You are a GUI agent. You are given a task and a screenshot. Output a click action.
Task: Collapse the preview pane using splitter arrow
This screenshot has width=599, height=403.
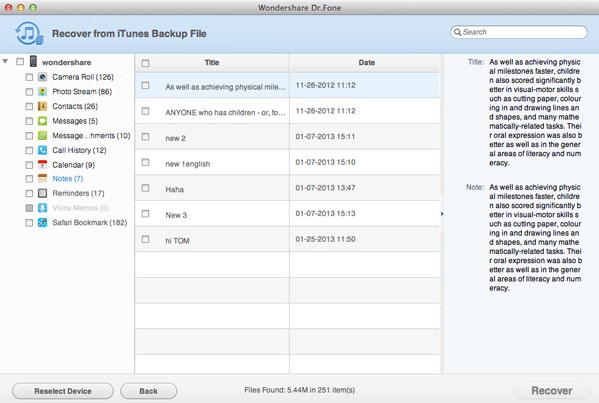click(442, 214)
